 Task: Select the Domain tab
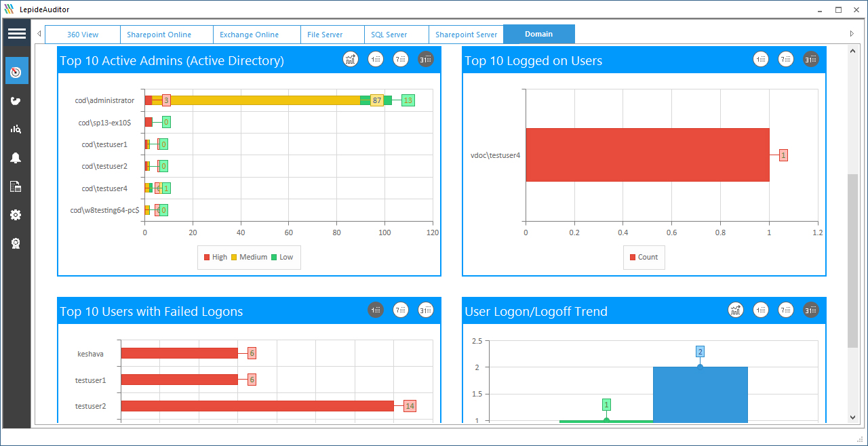[x=539, y=34]
